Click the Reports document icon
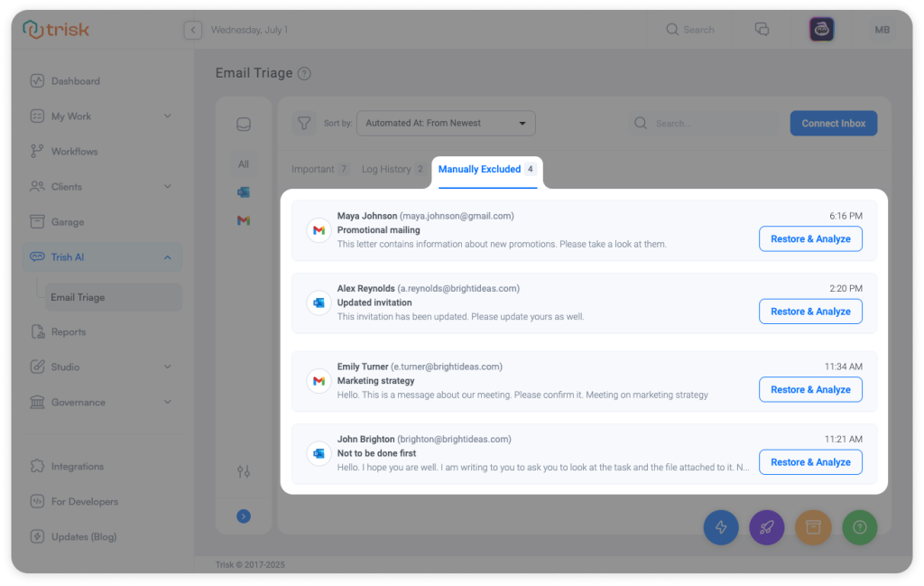Viewport: 924px width, 586px height. pyautogui.click(x=37, y=332)
